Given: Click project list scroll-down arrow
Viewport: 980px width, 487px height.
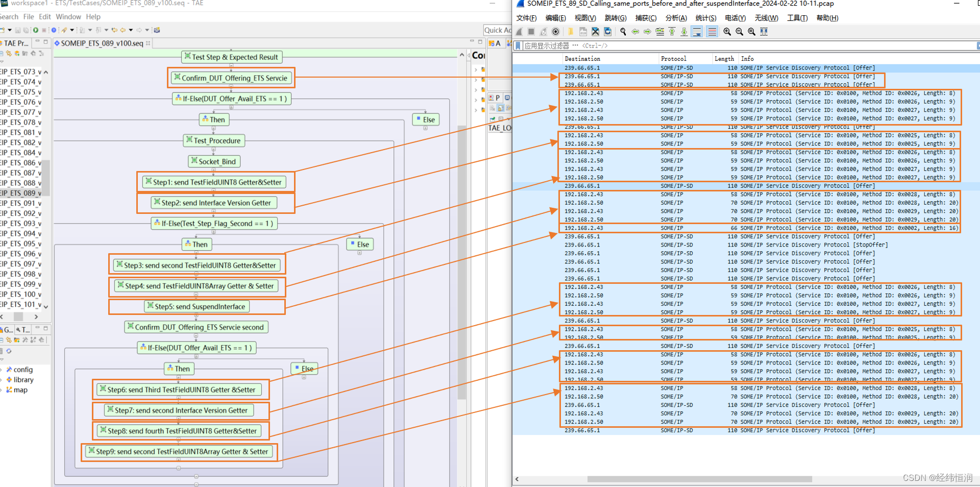Looking at the screenshot, I should 46,306.
